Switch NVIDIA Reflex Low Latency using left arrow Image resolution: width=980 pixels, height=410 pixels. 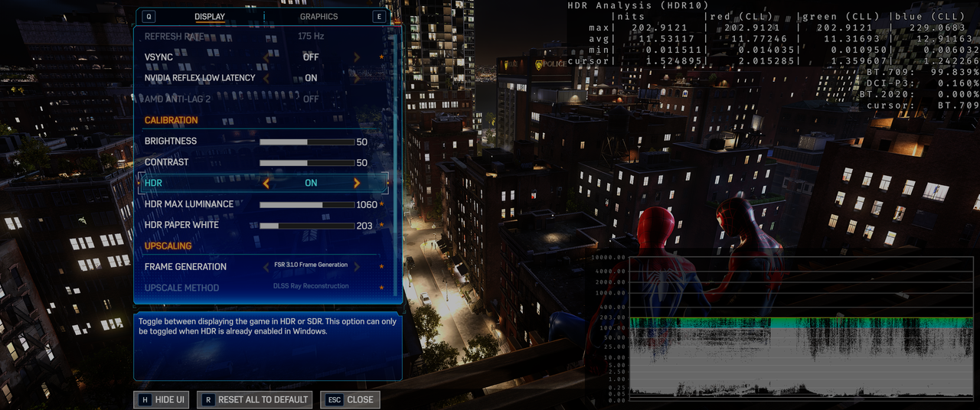tap(266, 78)
